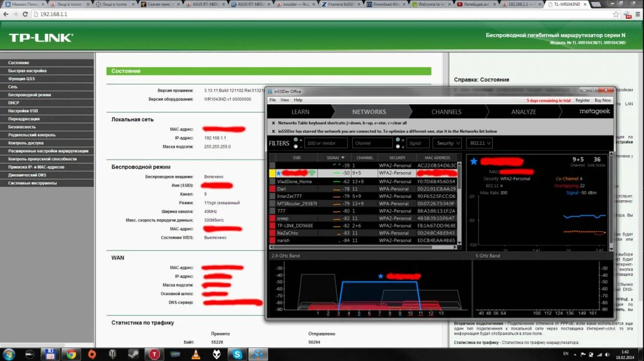Open the 802.11 filter dropdown
The height and width of the screenshot is (361, 644).
pos(479,143)
